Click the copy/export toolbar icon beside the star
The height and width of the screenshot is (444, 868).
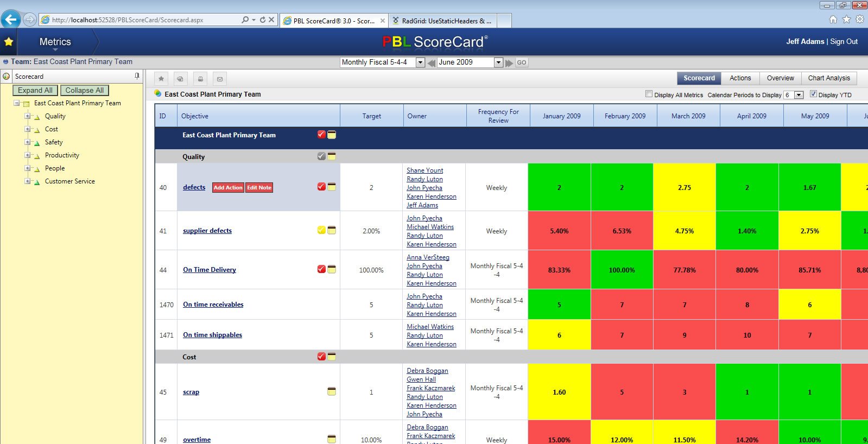point(181,79)
